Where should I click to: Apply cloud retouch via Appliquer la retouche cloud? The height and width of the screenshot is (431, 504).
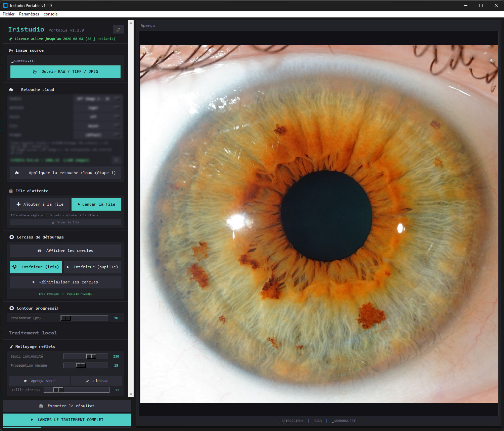(65, 173)
